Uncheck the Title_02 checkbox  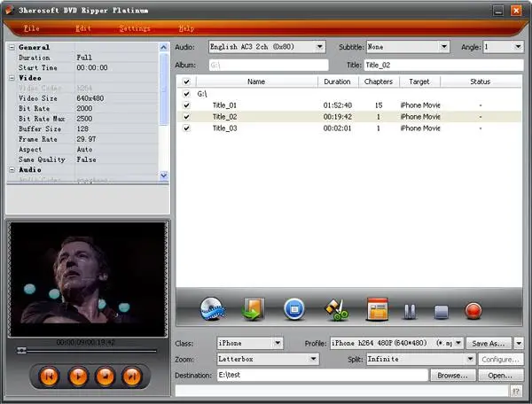point(186,117)
